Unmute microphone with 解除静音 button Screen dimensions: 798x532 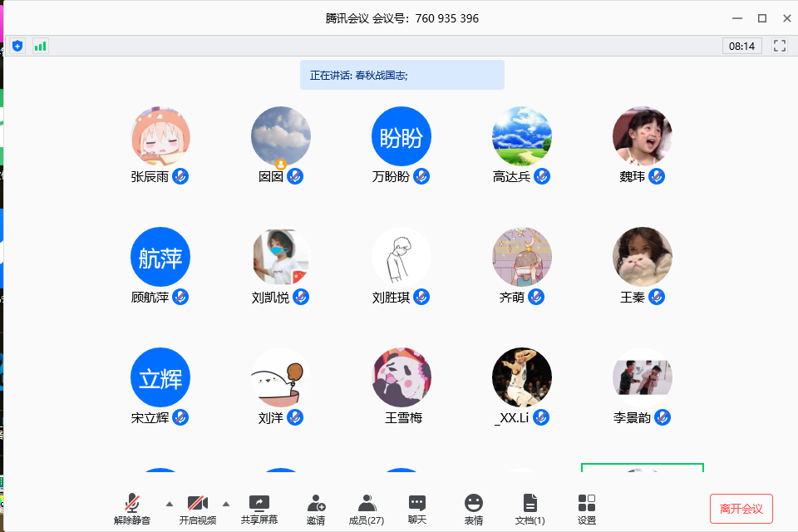coord(132,508)
